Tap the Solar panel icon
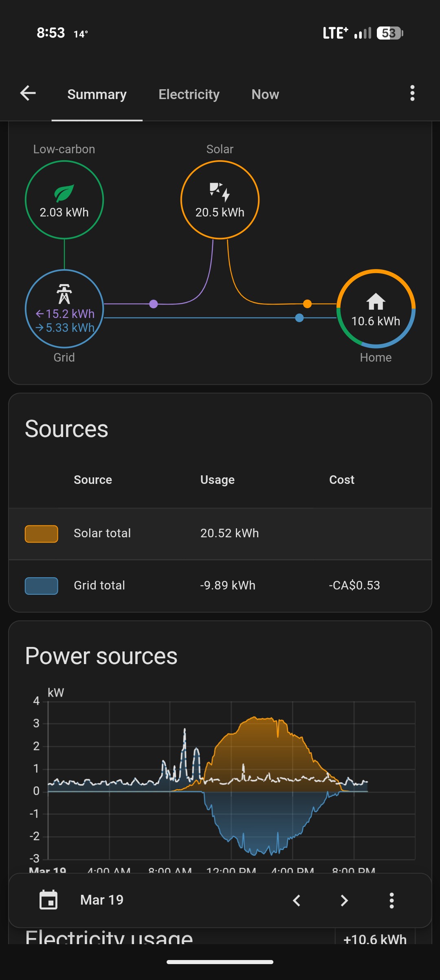 tap(220, 192)
